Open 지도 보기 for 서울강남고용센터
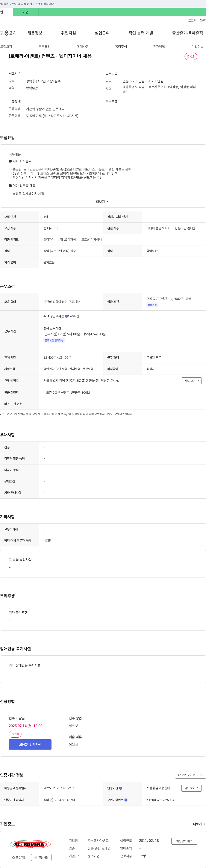The width and height of the screenshot is (206, 868). 191,788
